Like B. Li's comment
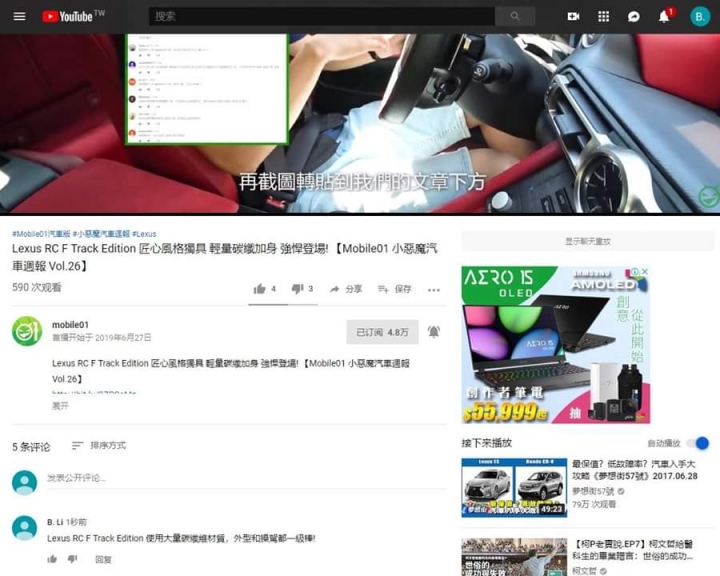Screen dimensions: 720x576 52,559
